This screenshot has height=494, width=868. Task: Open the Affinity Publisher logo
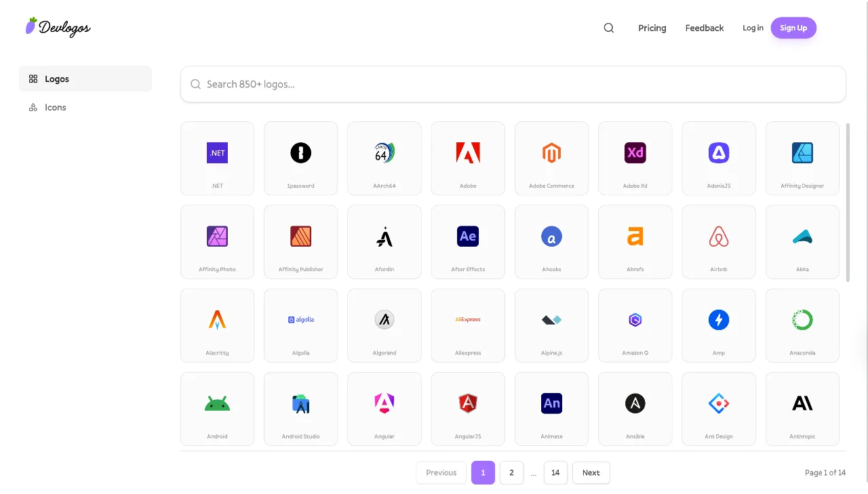point(300,242)
